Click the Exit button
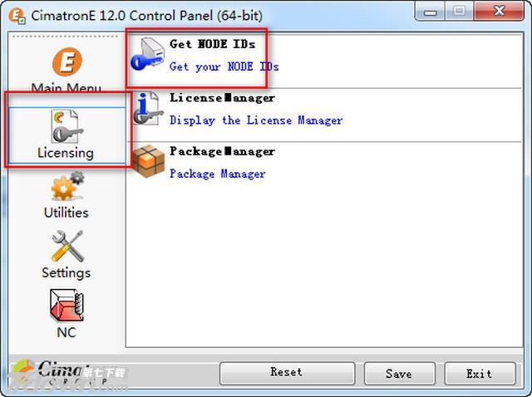 pyautogui.click(x=480, y=373)
